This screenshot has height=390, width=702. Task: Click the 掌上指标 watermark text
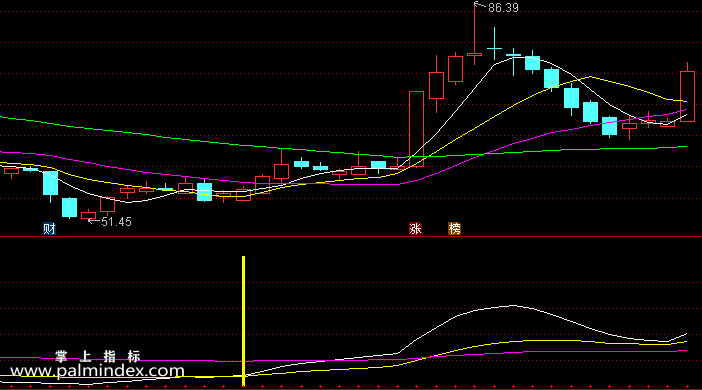pos(98,356)
